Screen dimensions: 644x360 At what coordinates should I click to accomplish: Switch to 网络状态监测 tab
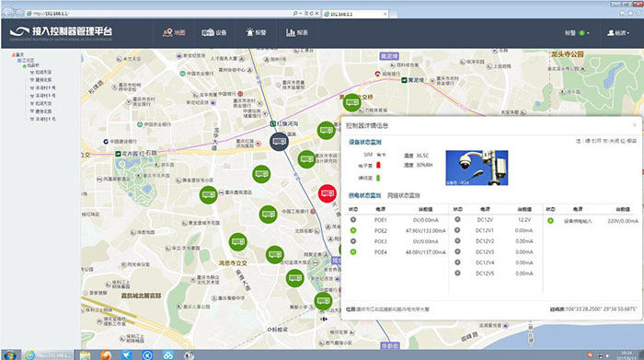pos(403,195)
